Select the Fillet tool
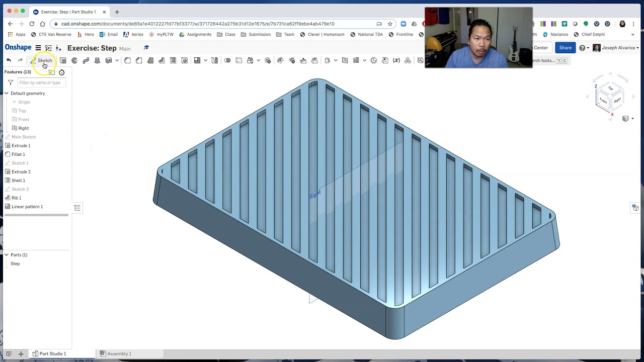644x362 pixels. (x=127, y=60)
